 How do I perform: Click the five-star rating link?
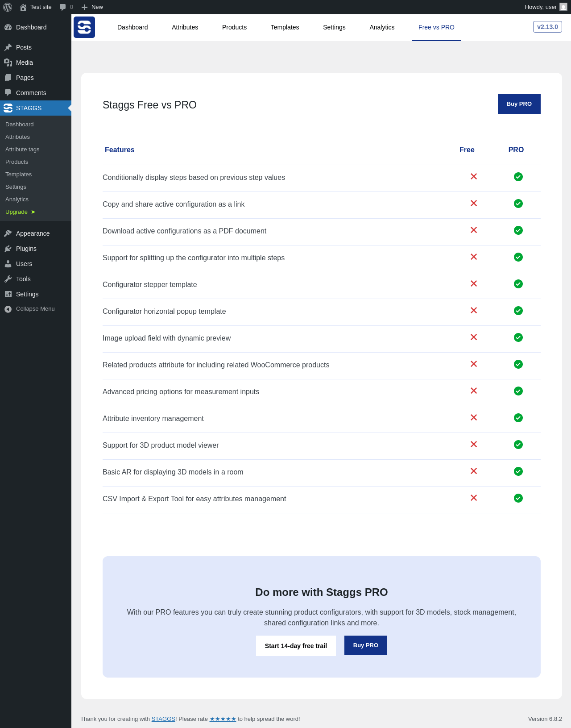[223, 719]
